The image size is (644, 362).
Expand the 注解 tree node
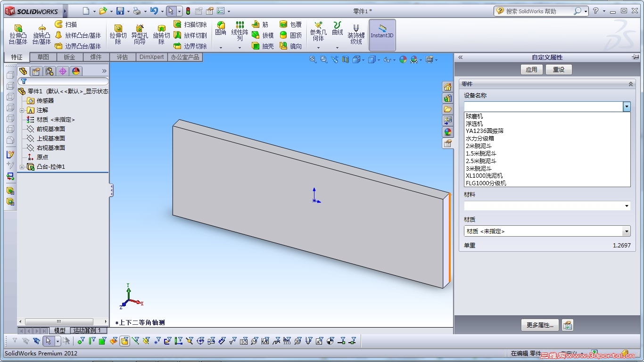click(22, 110)
